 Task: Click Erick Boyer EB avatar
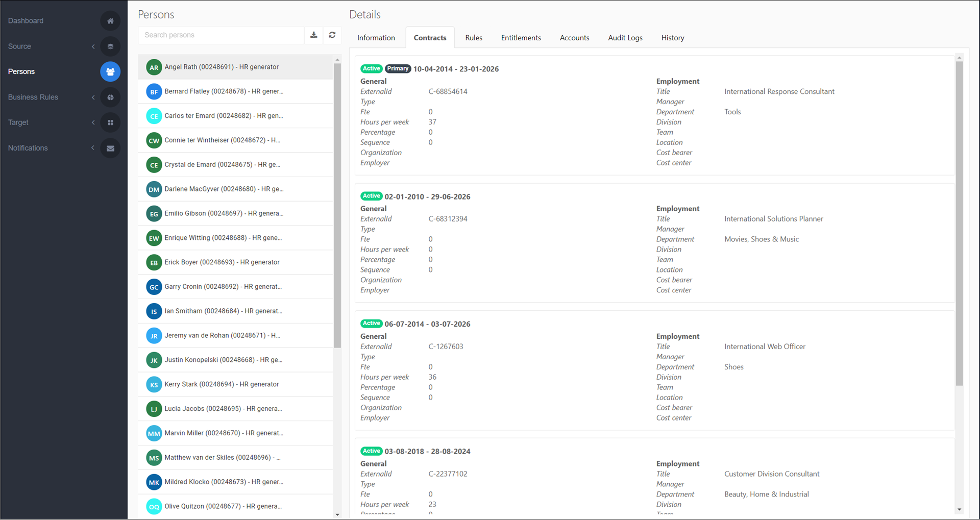pyautogui.click(x=154, y=262)
